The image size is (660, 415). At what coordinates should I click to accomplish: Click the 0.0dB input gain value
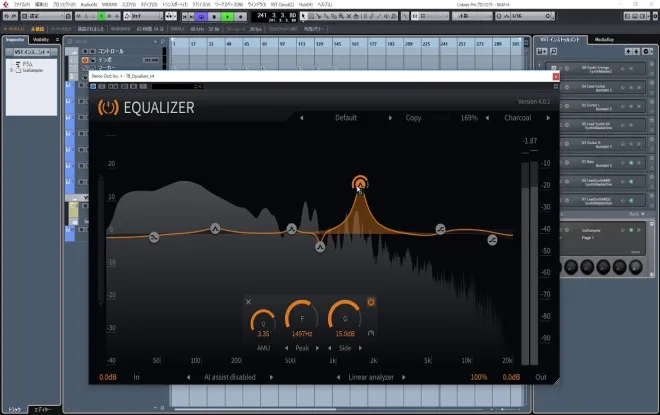(108, 377)
